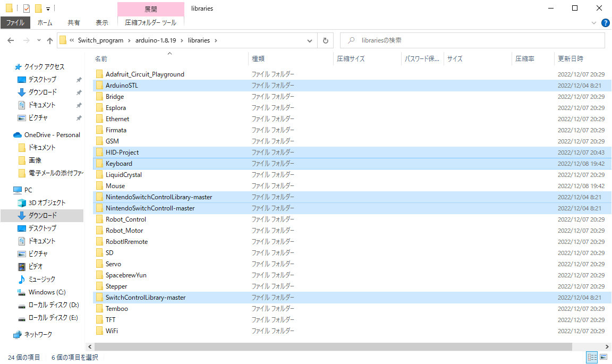Select the 展開 contextual tab header
This screenshot has height=364, width=612.
coord(151,9)
